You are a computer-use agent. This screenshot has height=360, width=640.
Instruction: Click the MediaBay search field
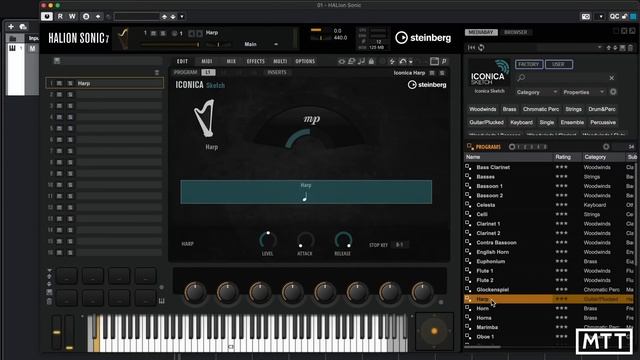coord(565,78)
